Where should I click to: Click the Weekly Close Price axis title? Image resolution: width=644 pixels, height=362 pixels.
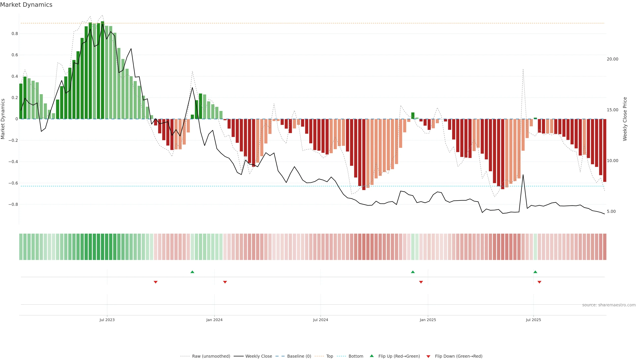[x=625, y=119]
